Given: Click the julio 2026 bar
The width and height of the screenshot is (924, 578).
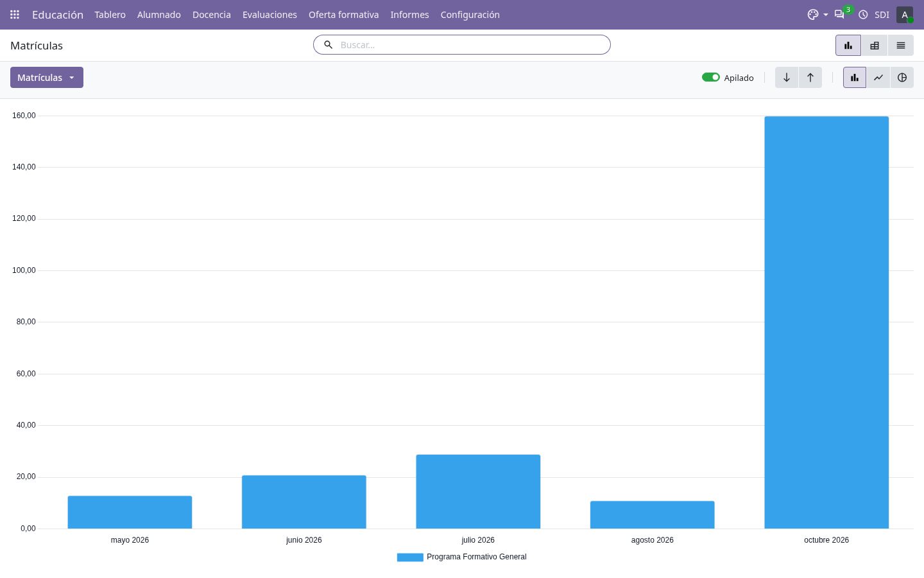Looking at the screenshot, I should tap(478, 491).
